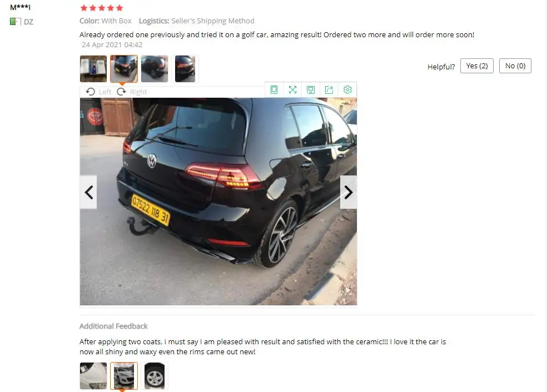This screenshot has height=392, width=547.
Task: Mark review helpful with Yes (2)
Action: pos(477,66)
